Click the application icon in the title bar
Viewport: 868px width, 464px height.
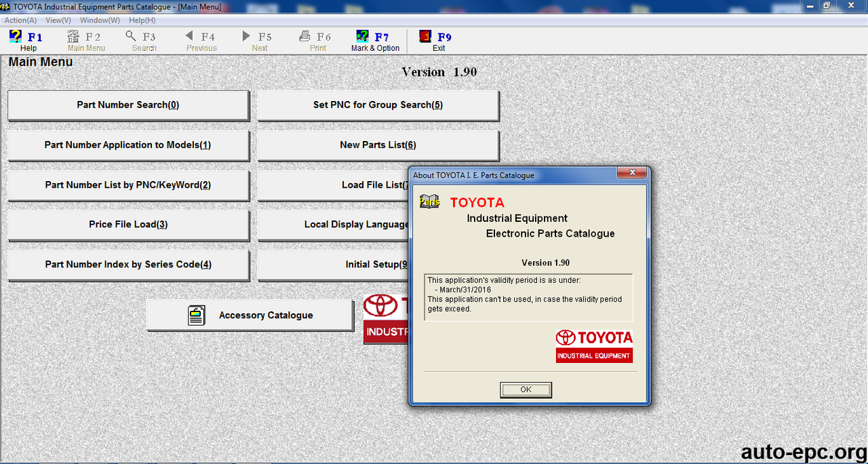[x=5, y=6]
